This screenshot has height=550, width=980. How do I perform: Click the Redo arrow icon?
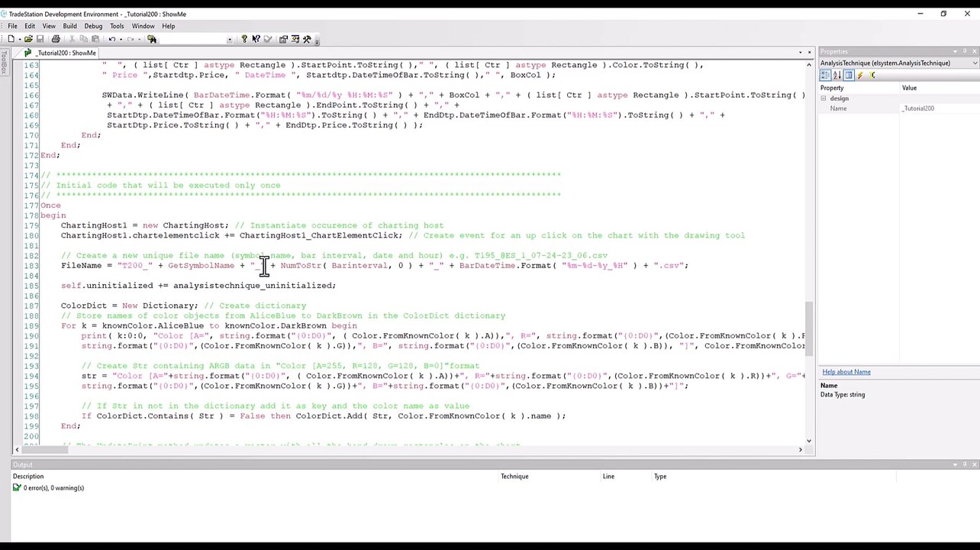pyautogui.click(x=131, y=39)
